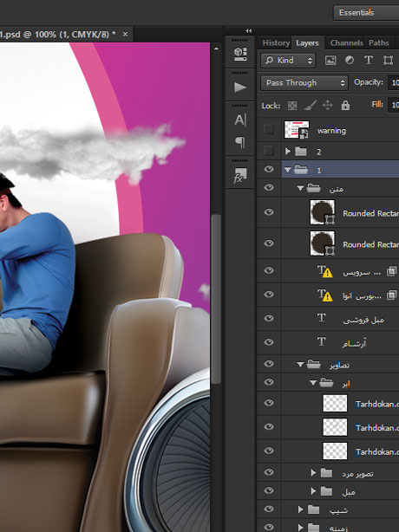Click lock position move icon

(327, 105)
